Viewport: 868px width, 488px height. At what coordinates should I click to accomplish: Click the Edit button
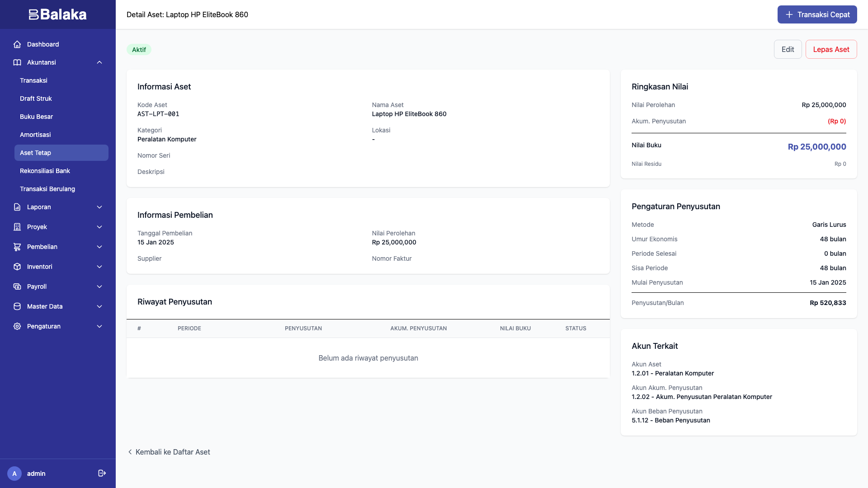pos(788,49)
